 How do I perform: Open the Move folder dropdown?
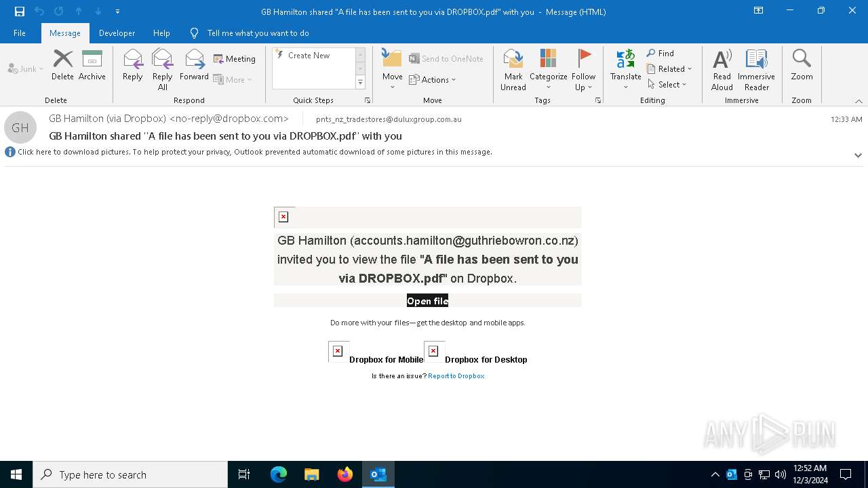click(x=392, y=69)
